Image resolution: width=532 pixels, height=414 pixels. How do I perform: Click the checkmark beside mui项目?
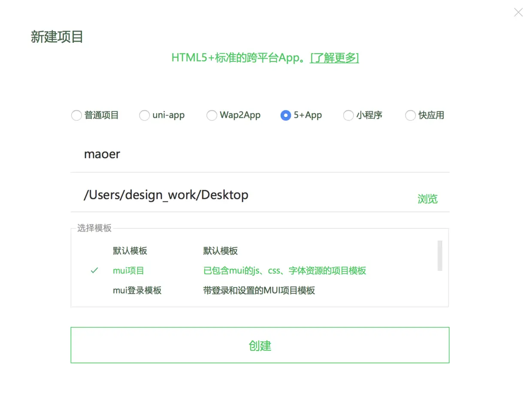tap(94, 270)
